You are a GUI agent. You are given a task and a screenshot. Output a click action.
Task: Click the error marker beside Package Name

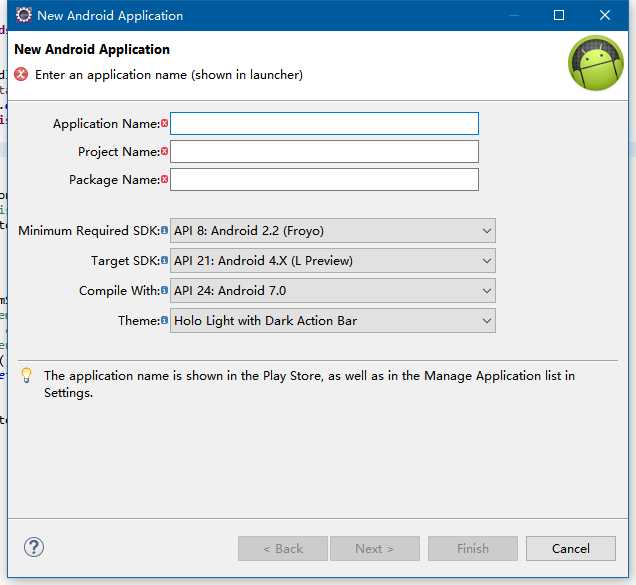pos(164,179)
